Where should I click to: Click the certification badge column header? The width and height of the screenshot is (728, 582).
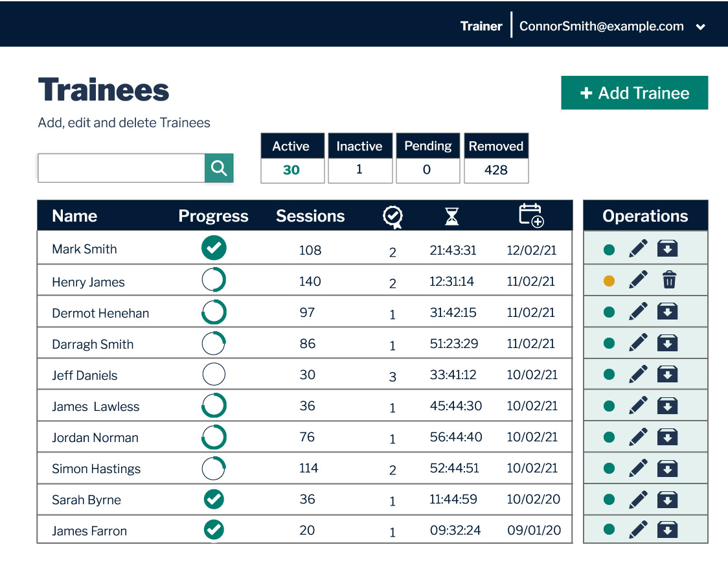pyautogui.click(x=392, y=216)
